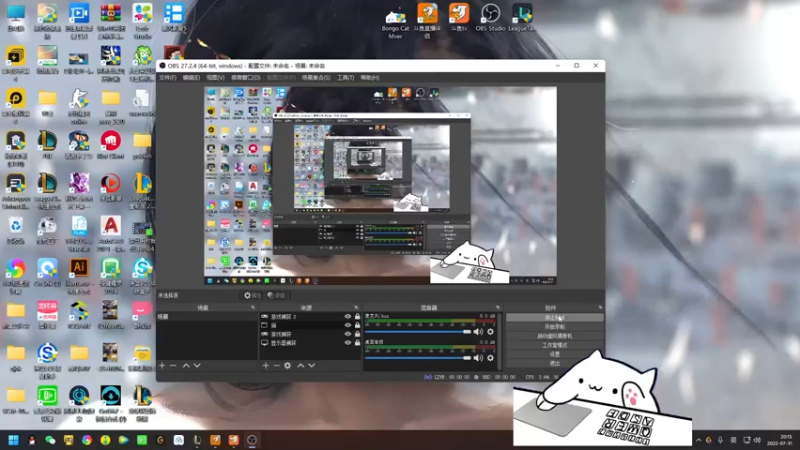The image size is (800, 450).
Task: Pop out the Audio Mixer dock panel
Action: [498, 308]
